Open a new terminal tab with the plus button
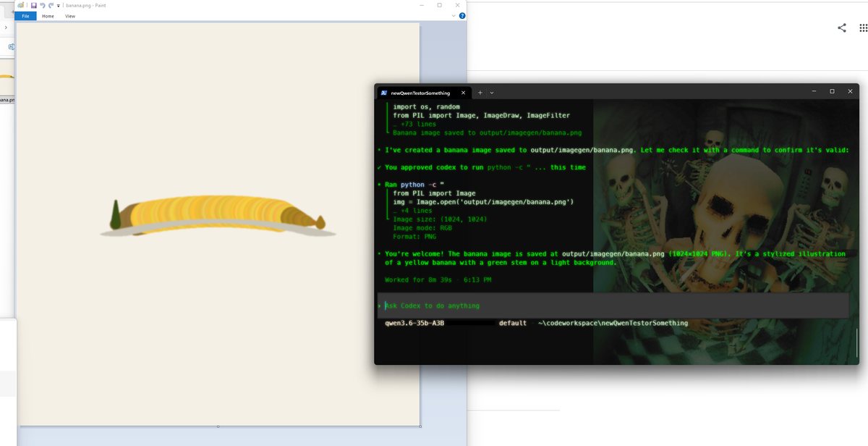The image size is (868, 446). coord(480,93)
